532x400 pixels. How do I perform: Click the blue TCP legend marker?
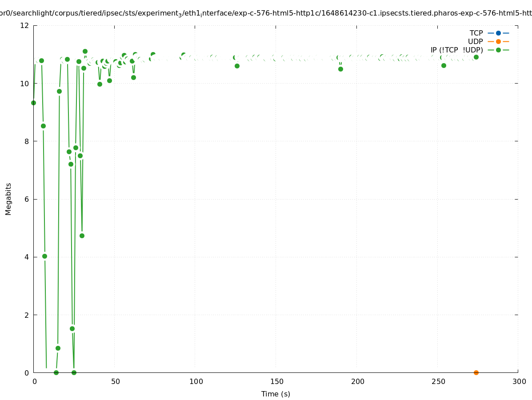click(498, 33)
